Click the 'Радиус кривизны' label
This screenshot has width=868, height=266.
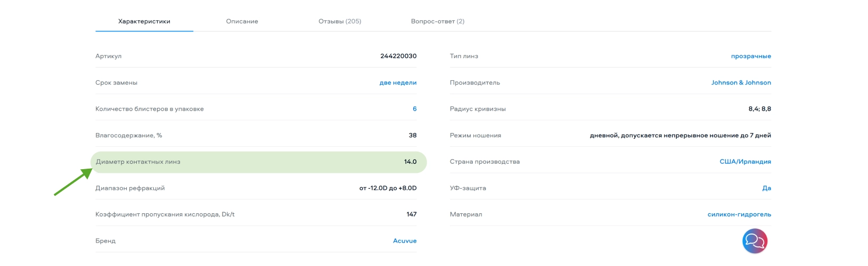point(478,109)
